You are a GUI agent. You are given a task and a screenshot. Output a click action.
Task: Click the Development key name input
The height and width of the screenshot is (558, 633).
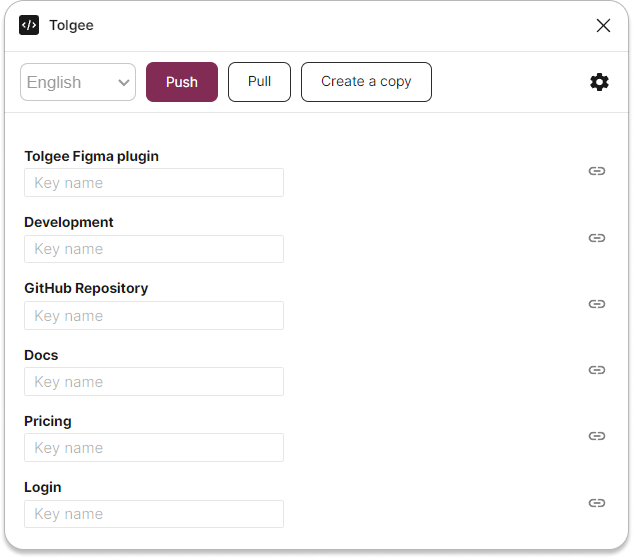coord(154,249)
